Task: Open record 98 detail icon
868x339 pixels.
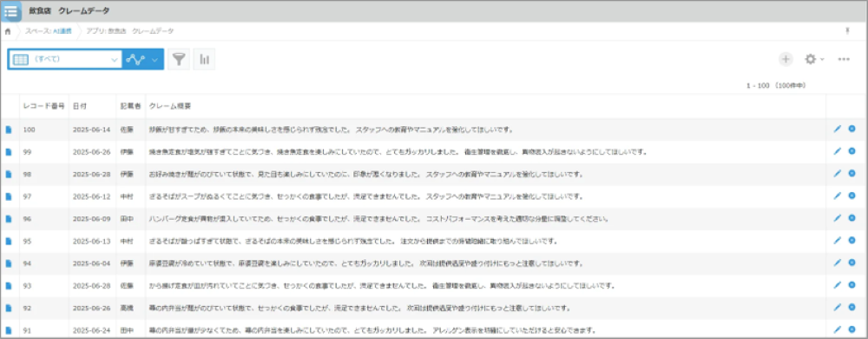Action: point(9,174)
